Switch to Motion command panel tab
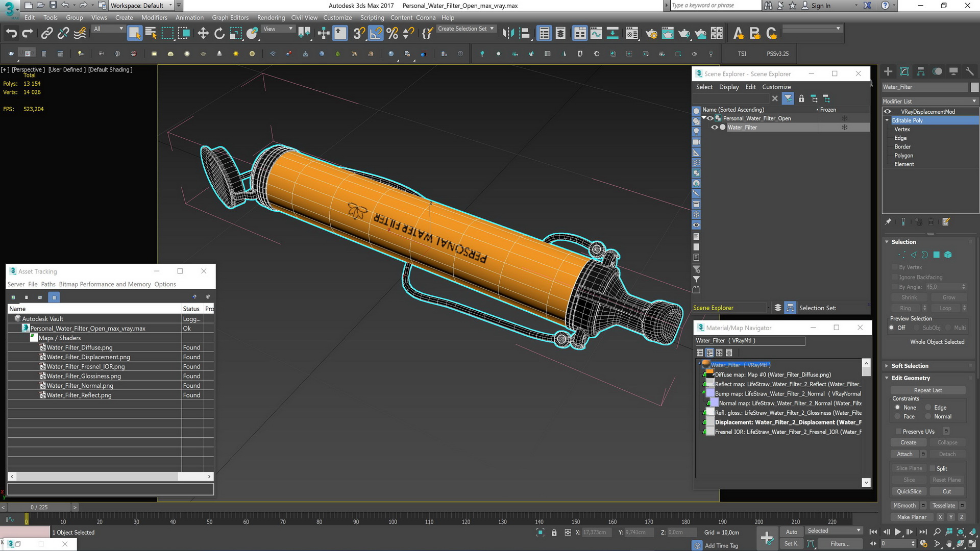 (937, 71)
